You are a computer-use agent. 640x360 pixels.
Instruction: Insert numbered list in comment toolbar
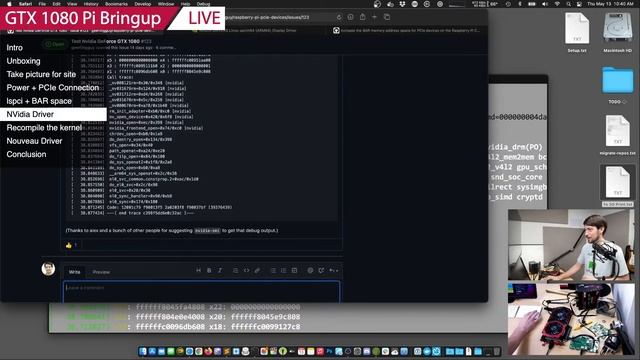(283, 270)
